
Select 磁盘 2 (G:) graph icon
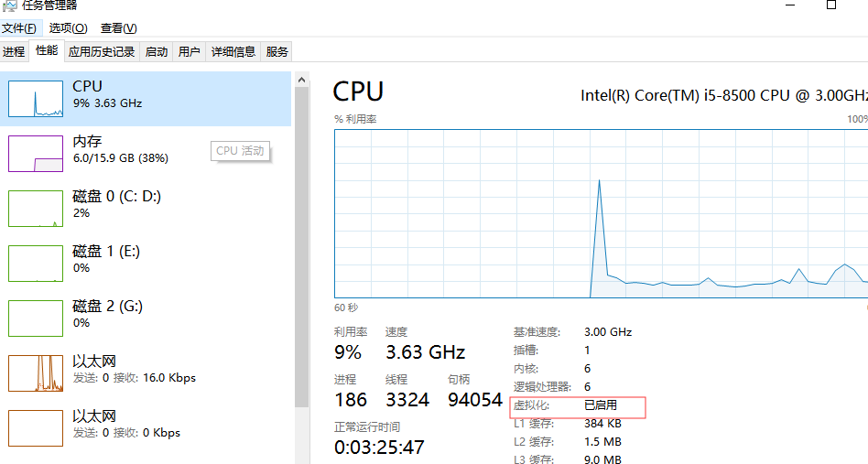pos(36,318)
